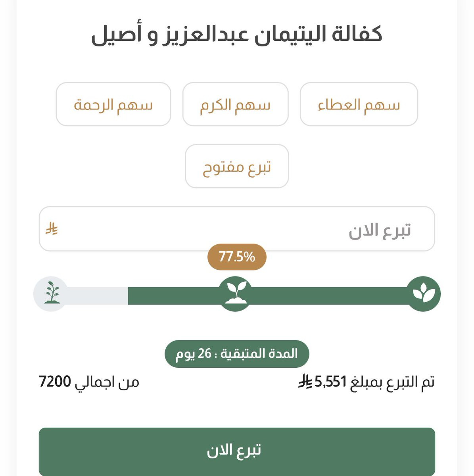Viewport: 474px width, 476px height.
Task: Click the unfilled gray part of progress bar
Action: 97,296
